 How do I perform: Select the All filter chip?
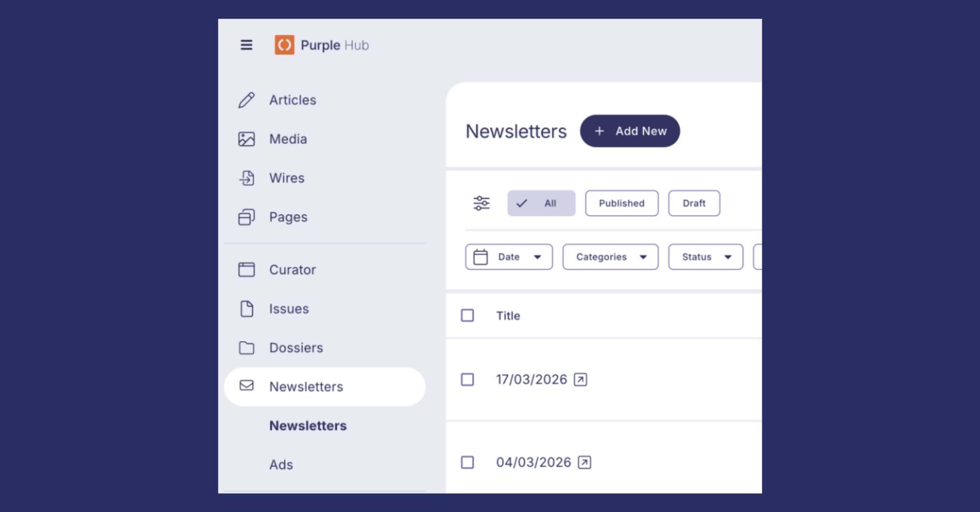click(x=541, y=203)
